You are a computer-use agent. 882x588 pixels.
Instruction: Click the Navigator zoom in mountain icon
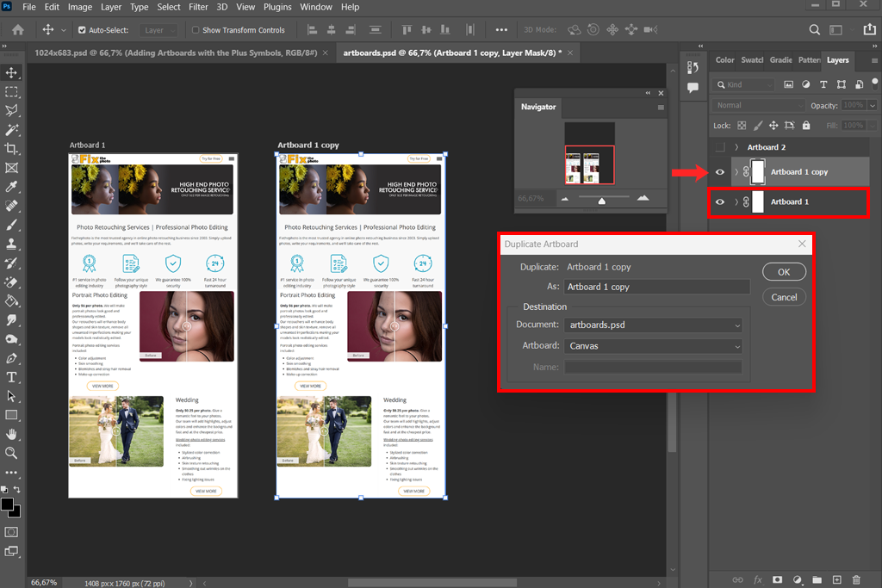point(643,198)
